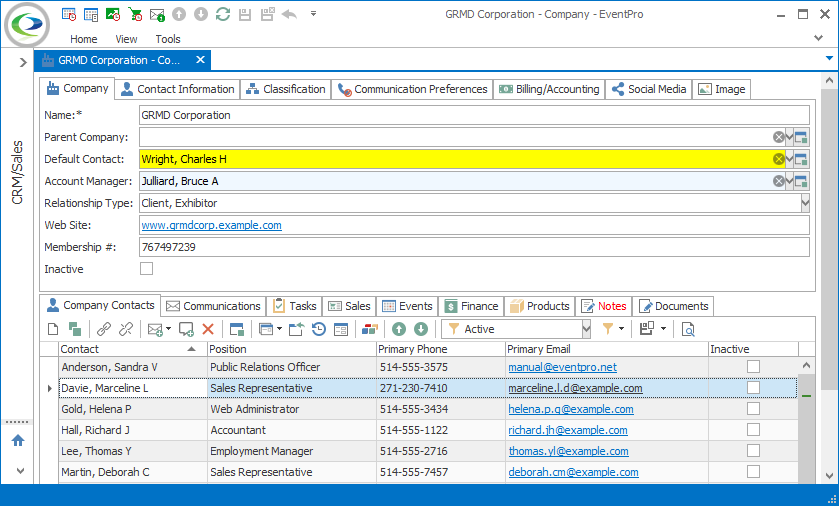
Task: Click the EventPro application logo button
Action: [27, 25]
